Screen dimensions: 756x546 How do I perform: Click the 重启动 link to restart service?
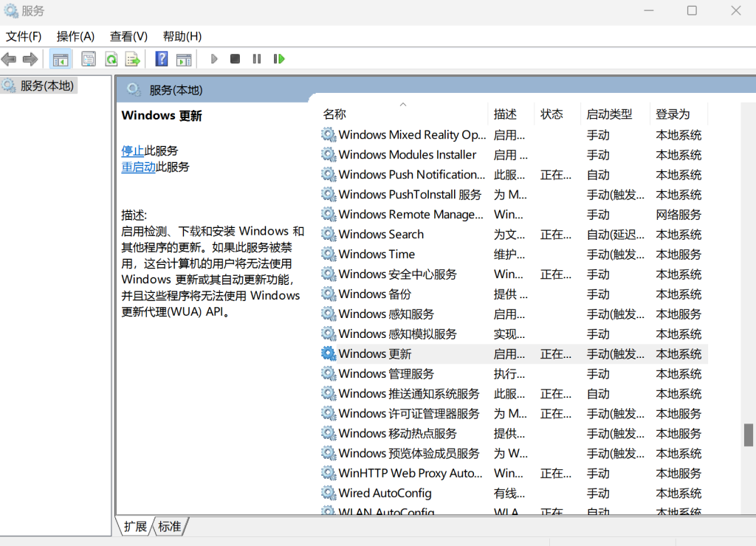tap(138, 167)
